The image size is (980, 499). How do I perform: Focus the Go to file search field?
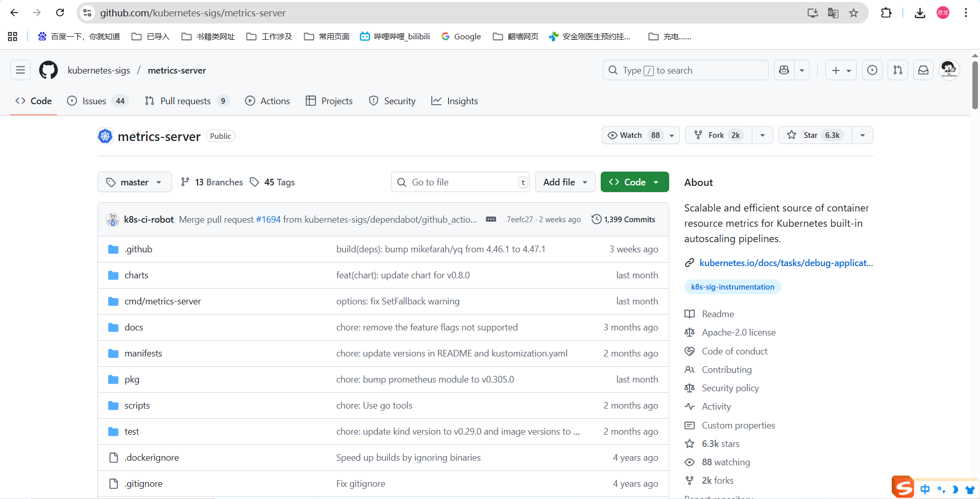pyautogui.click(x=460, y=182)
